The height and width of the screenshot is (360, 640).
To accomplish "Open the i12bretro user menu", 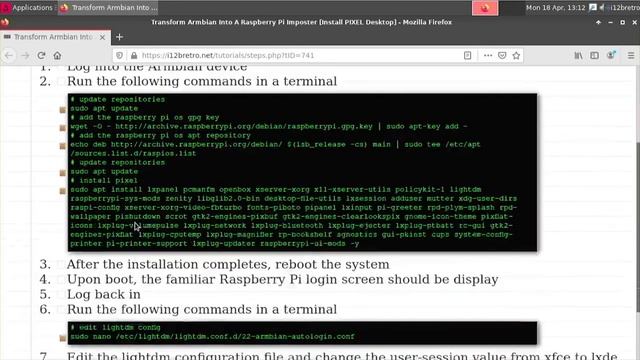I will (624, 7).
